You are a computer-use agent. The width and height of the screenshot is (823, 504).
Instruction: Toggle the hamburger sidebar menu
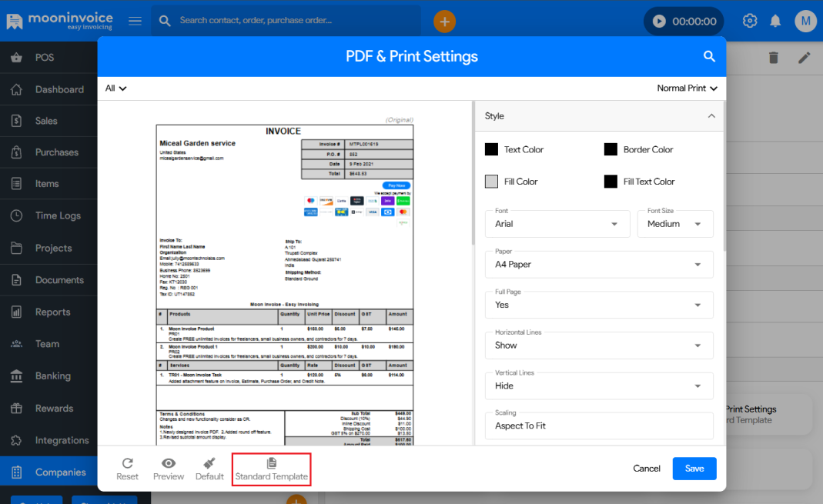(135, 21)
